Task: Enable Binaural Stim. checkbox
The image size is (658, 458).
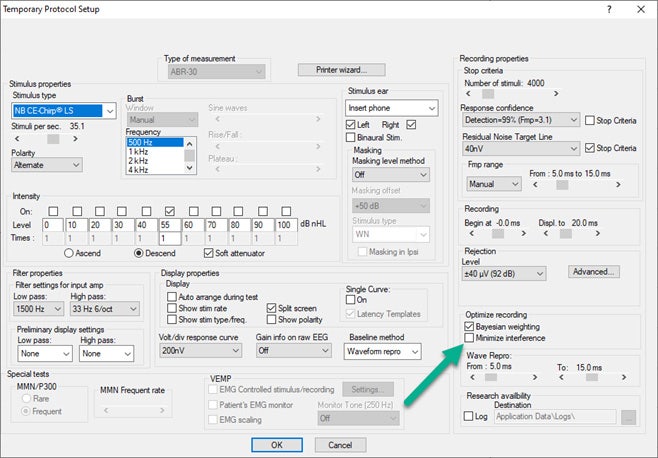Action: pos(350,137)
